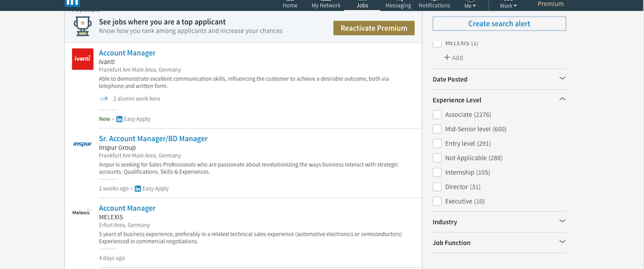Enable the Entry level filter checkbox
The width and height of the screenshot is (644, 269).
pyautogui.click(x=437, y=144)
